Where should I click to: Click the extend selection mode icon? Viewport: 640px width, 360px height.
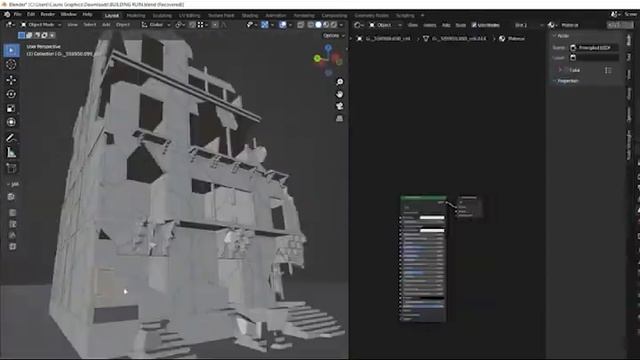(29, 36)
